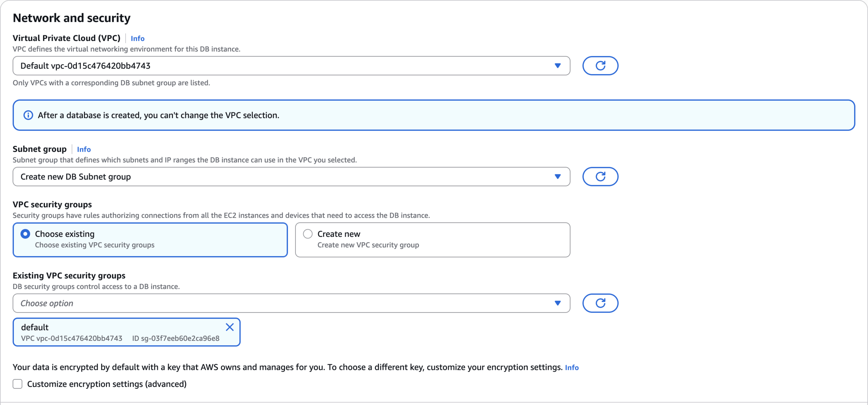
Task: Open Info link next to VPC
Action: (x=137, y=39)
